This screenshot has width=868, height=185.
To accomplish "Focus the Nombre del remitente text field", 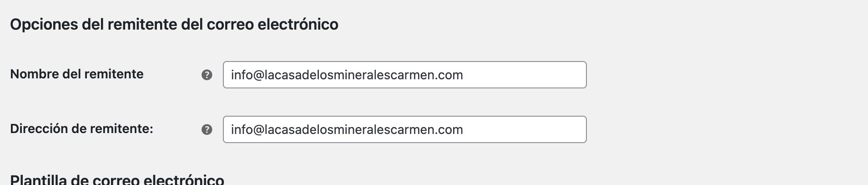I will coord(404,75).
